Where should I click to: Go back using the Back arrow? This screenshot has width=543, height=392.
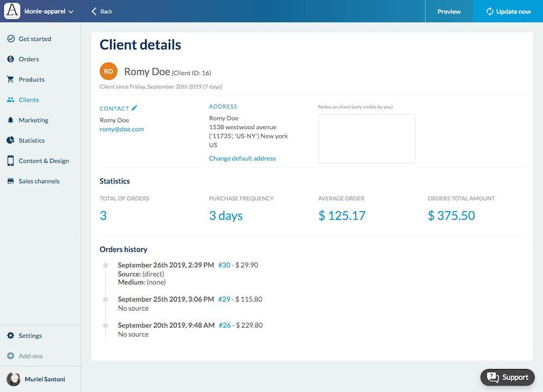tap(101, 11)
